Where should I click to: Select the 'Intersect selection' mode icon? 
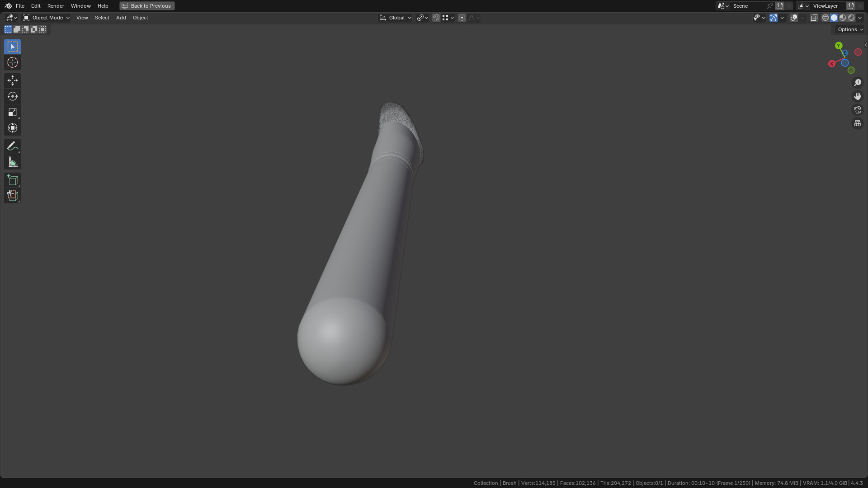[x=42, y=29]
